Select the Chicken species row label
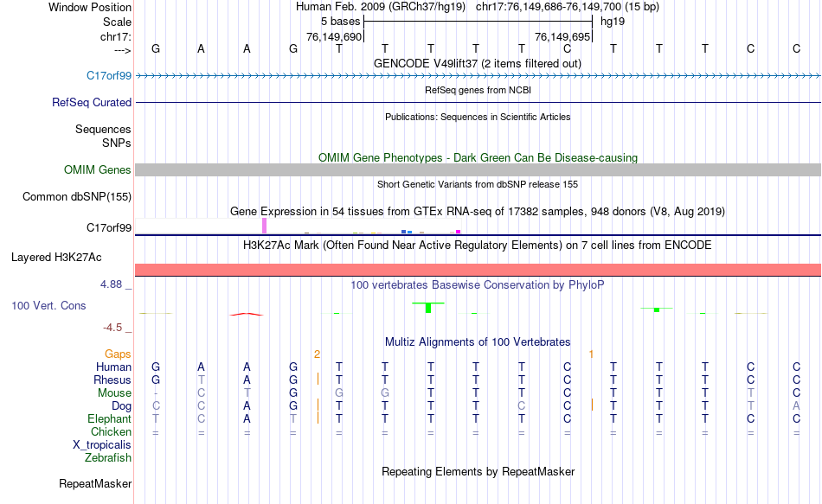 click(x=111, y=431)
